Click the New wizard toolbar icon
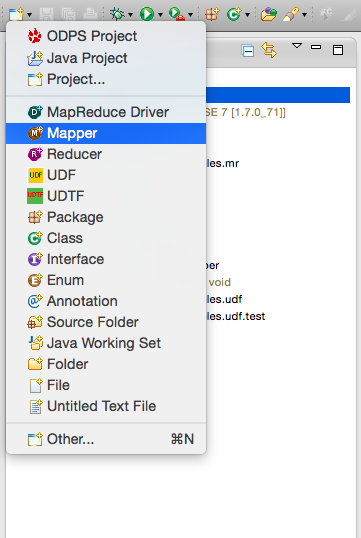This screenshot has width=361, height=538. click(16, 14)
